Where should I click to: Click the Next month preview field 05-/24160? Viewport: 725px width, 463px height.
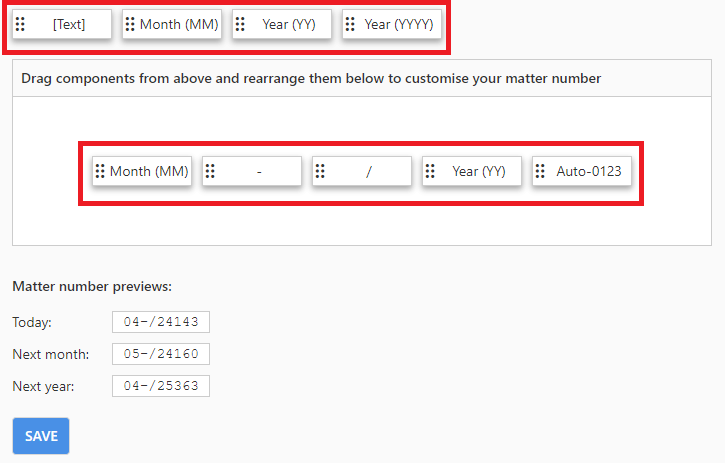click(161, 354)
